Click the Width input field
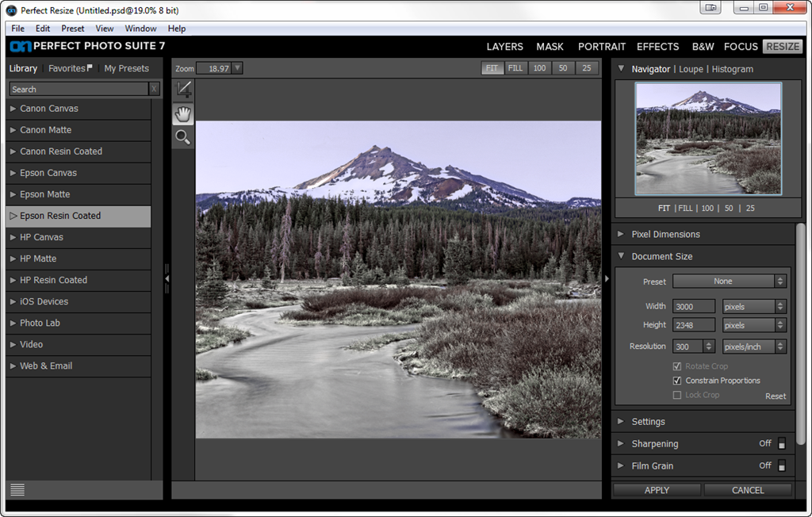 pos(693,307)
